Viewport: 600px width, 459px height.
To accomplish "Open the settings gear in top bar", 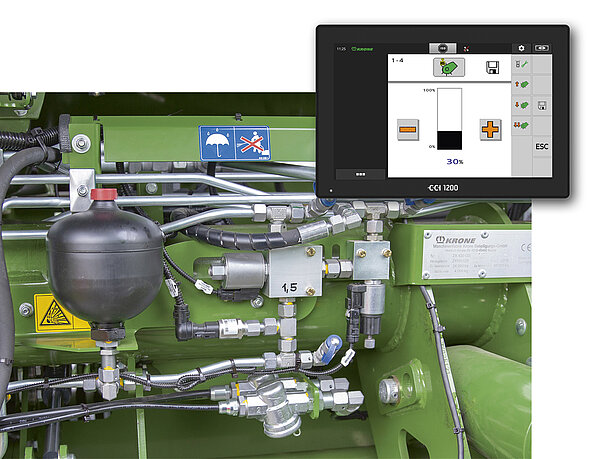I will pos(521,47).
